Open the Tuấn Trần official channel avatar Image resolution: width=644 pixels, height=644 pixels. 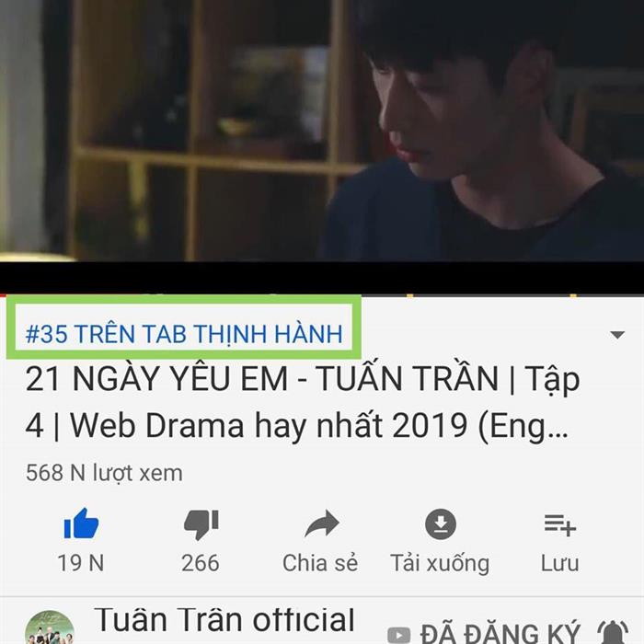50,627
